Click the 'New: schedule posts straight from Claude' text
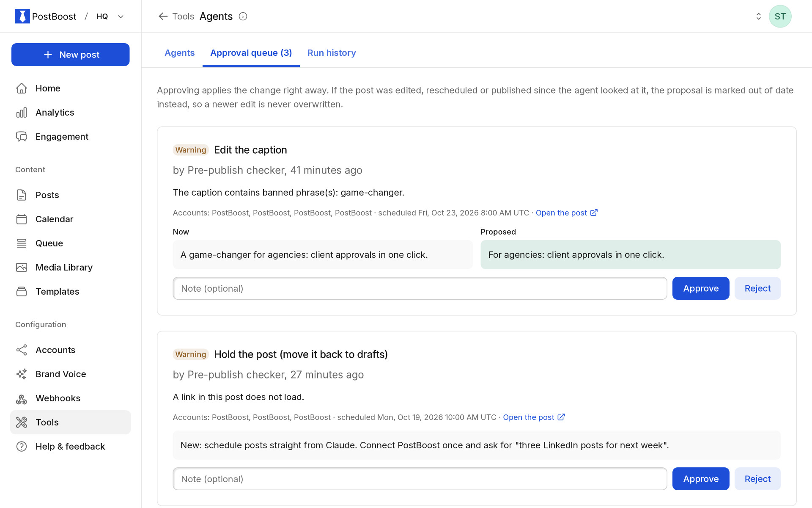Viewport: 812px width, 508px height. pos(477,445)
